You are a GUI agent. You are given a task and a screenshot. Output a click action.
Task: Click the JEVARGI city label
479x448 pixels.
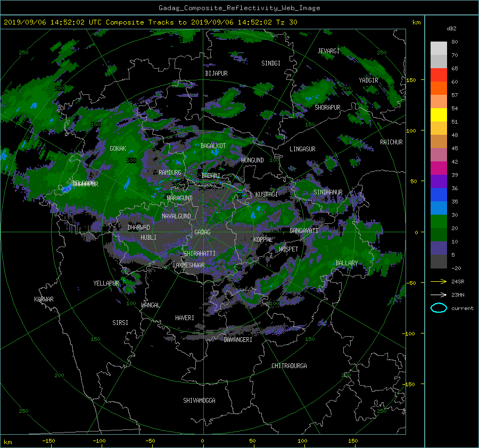(x=328, y=51)
